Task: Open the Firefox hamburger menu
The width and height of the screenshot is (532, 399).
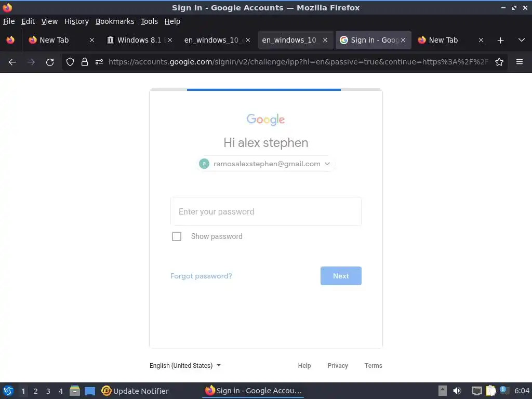Action: pyautogui.click(x=520, y=62)
